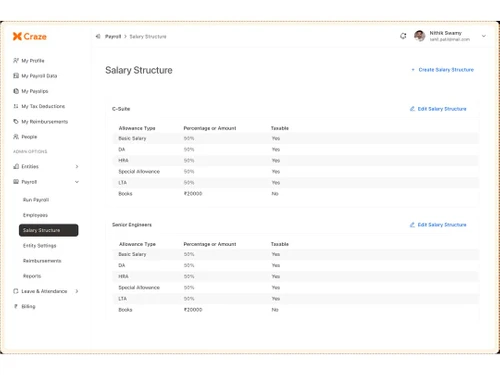This screenshot has height=375, width=500.
Task: Click the C-Suite section heading
Action: click(x=121, y=109)
